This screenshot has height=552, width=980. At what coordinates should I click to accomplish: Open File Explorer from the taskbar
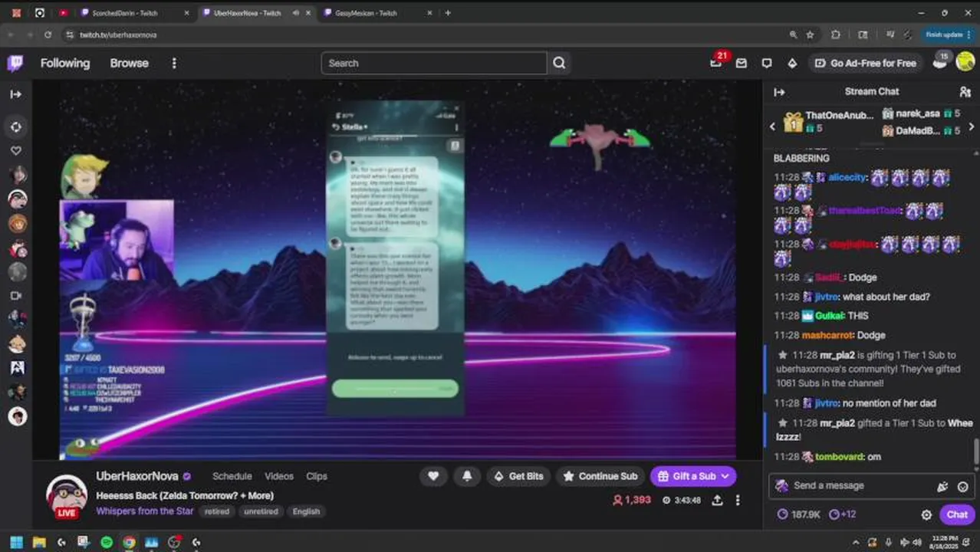[38, 542]
